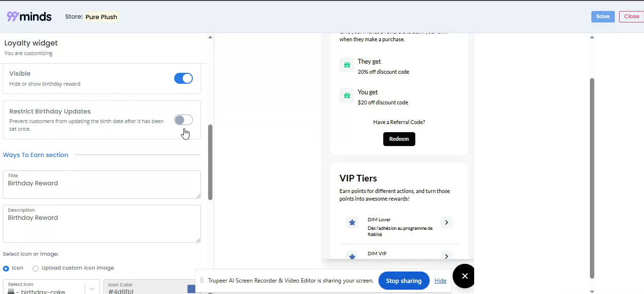Click the red Close button
Viewport: 644px width, 294px height.
[632, 16]
